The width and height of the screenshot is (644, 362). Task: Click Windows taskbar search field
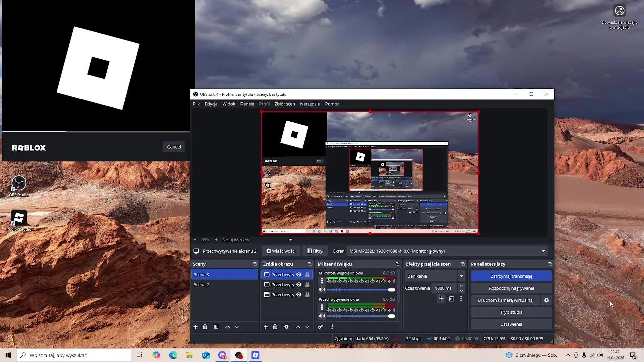(x=73, y=355)
